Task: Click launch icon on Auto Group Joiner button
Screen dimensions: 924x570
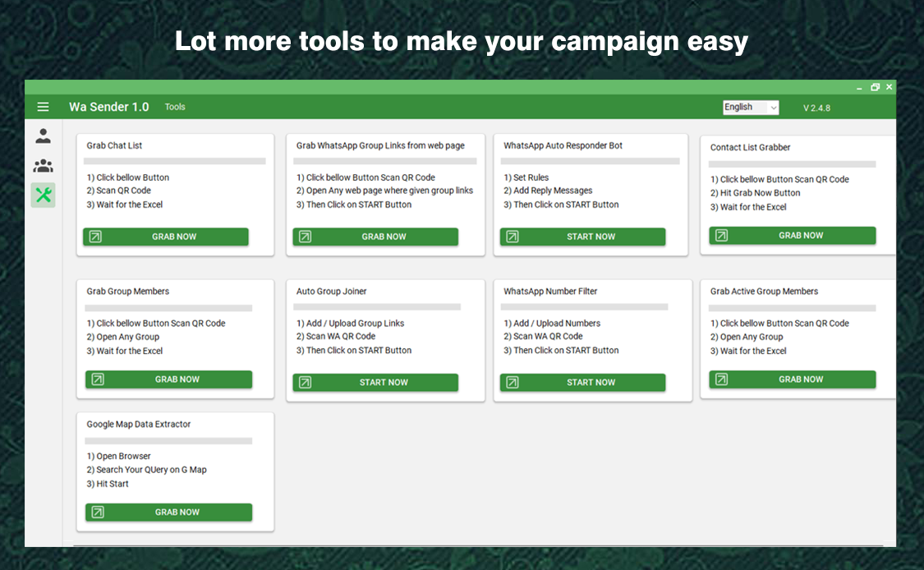Action: (x=306, y=382)
